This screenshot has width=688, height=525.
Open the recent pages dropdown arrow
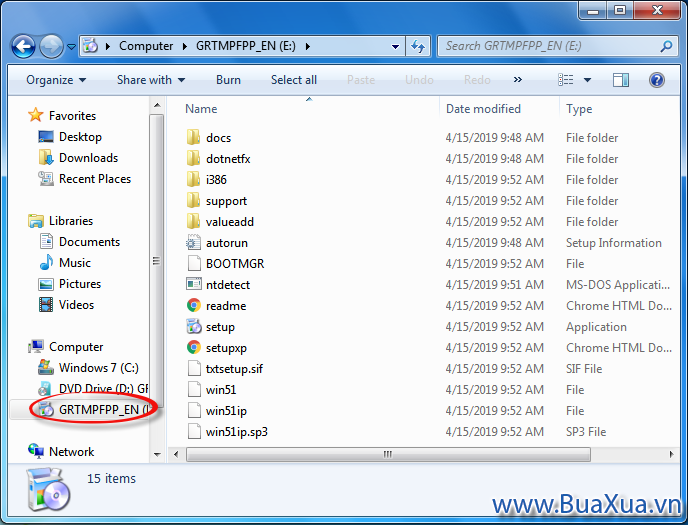pyautogui.click(x=71, y=46)
